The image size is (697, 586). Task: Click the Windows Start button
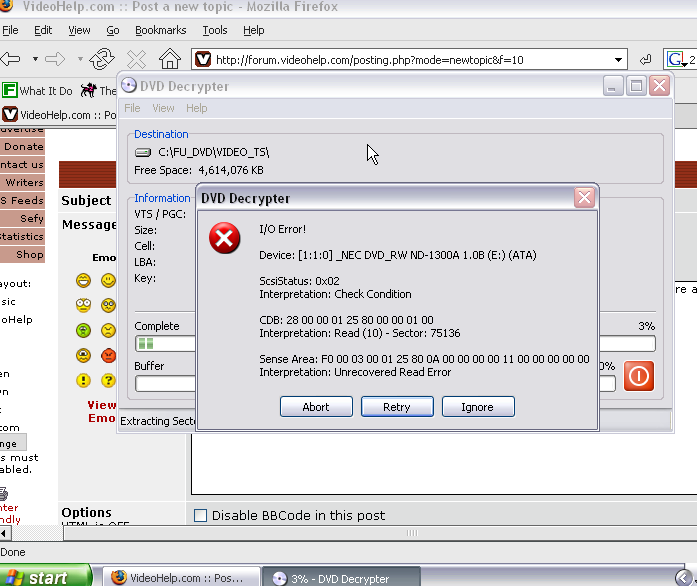(x=45, y=577)
